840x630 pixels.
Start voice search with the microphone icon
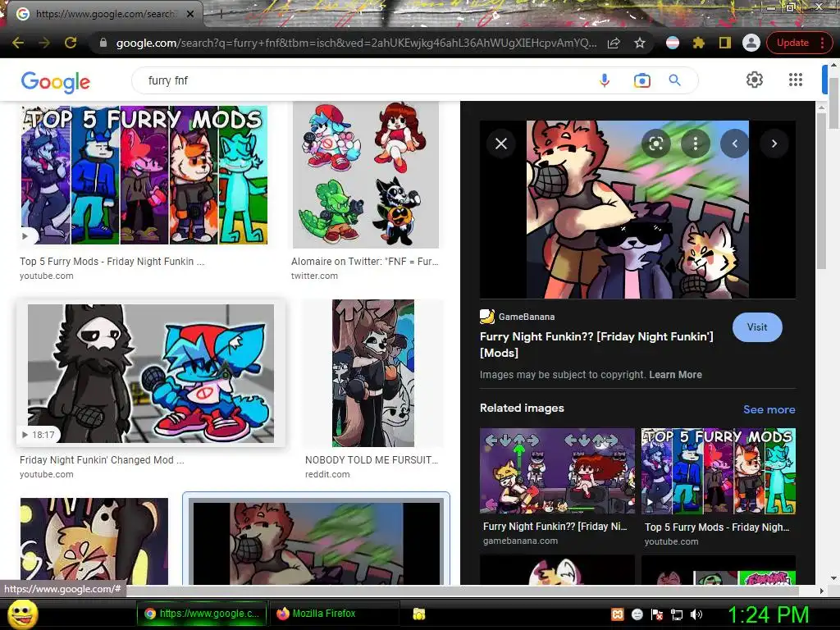tap(605, 80)
